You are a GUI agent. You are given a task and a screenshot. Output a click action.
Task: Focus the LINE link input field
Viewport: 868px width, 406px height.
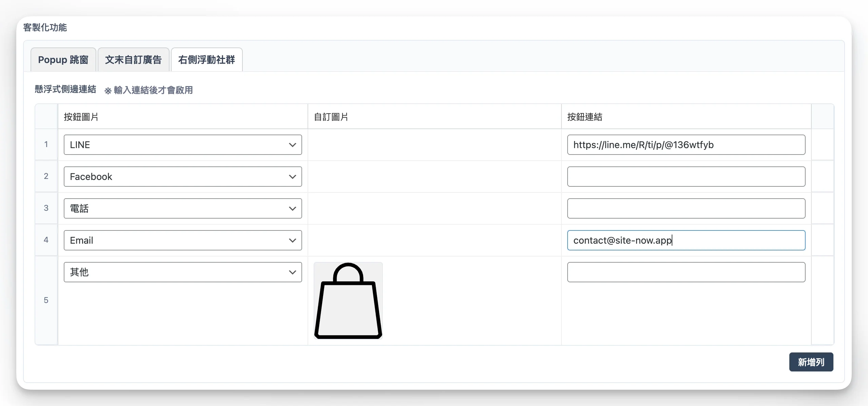pyautogui.click(x=686, y=145)
